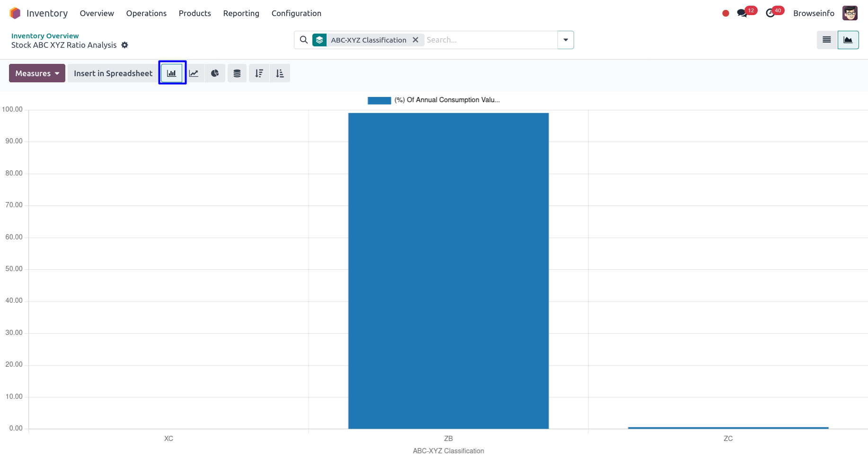
Task: Switch to line chart mode
Action: click(194, 73)
